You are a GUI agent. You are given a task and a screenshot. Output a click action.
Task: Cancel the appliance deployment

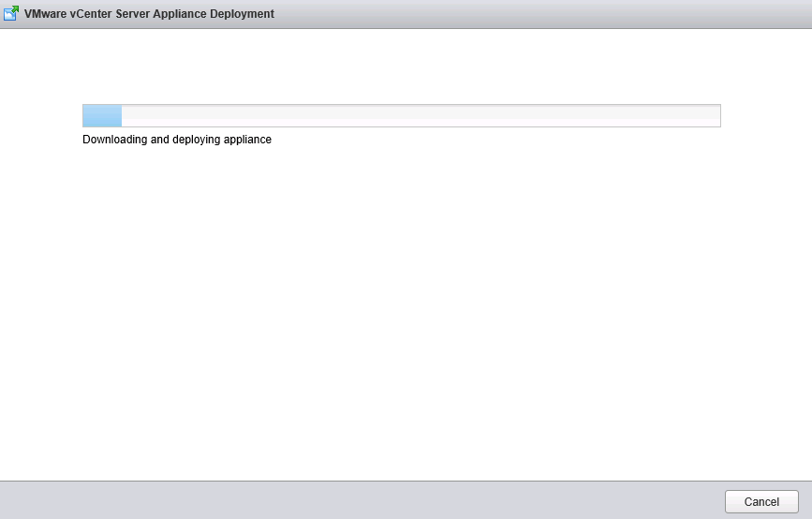tap(761, 501)
